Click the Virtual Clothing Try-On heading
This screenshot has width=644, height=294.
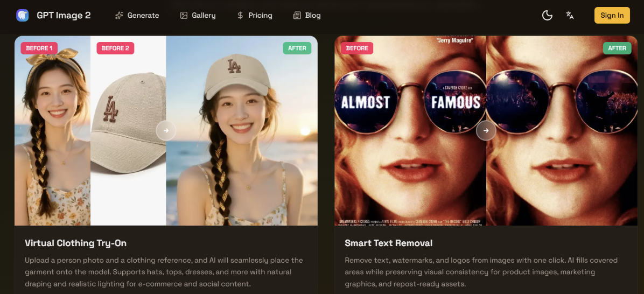pyautogui.click(x=75, y=243)
